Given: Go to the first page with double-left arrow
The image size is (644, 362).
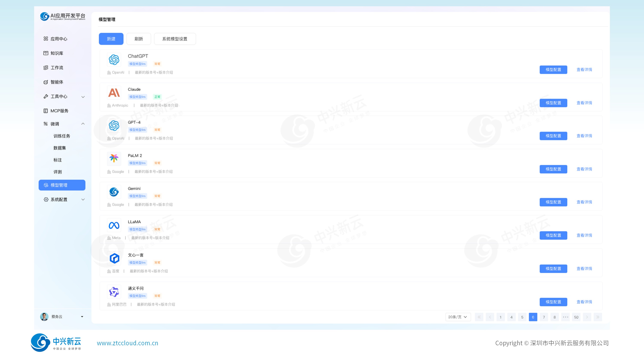Looking at the screenshot, I should pos(479,317).
